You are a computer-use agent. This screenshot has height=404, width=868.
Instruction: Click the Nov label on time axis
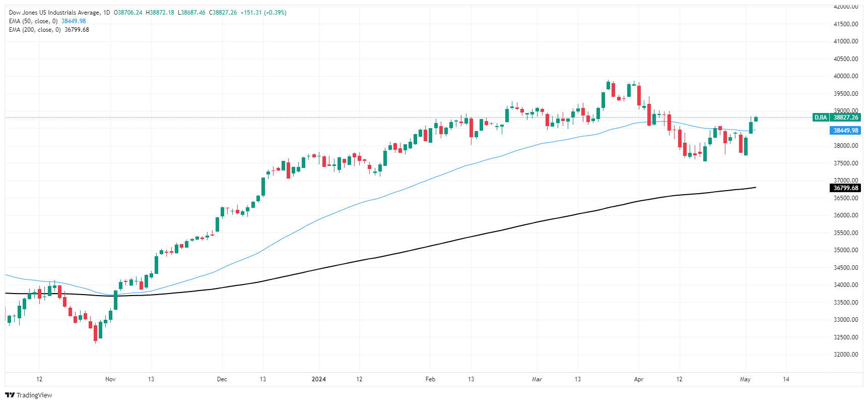tap(110, 379)
